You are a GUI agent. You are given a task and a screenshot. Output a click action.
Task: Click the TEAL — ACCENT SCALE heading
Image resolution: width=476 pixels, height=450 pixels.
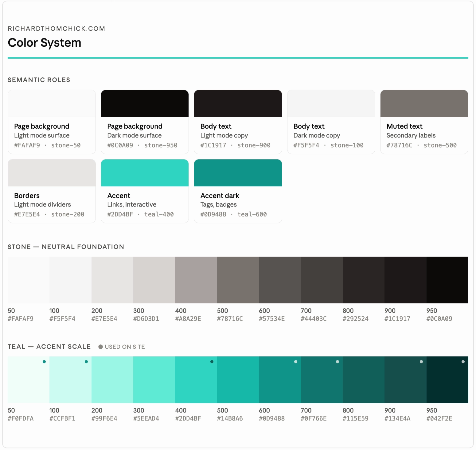click(x=49, y=347)
